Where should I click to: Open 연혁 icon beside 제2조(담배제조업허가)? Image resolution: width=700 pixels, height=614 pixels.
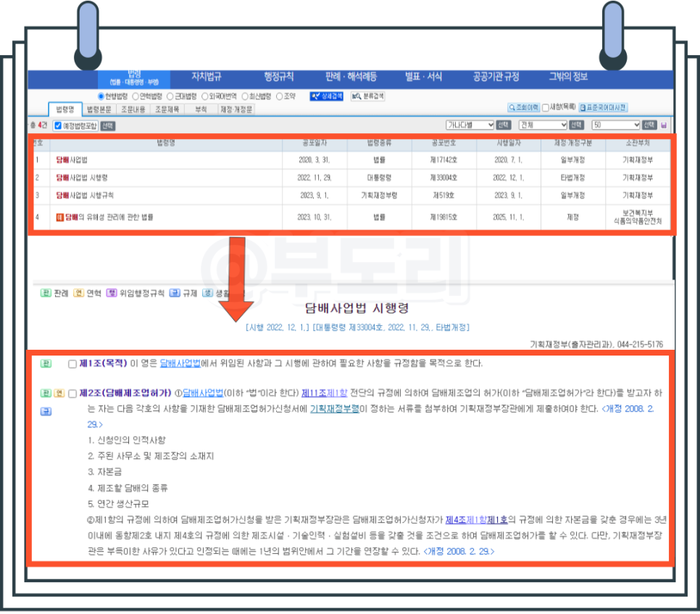(x=59, y=393)
